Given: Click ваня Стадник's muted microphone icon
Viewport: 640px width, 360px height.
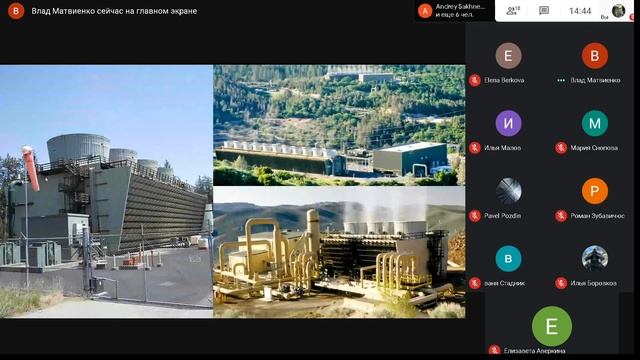Looking at the screenshot, I should click(x=474, y=283).
